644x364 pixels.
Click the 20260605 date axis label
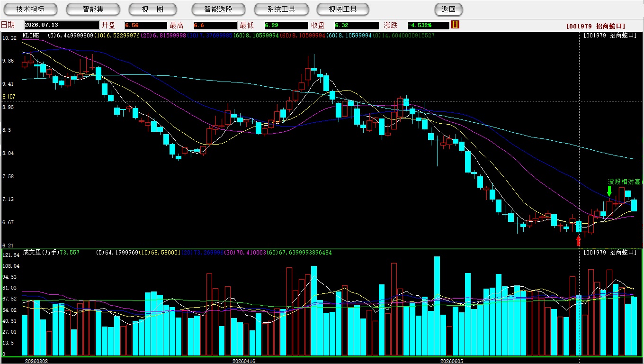pyautogui.click(x=452, y=361)
